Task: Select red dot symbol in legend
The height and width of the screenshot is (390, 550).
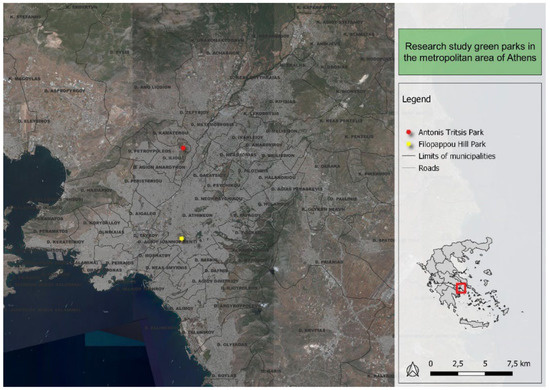Action: coord(408,132)
